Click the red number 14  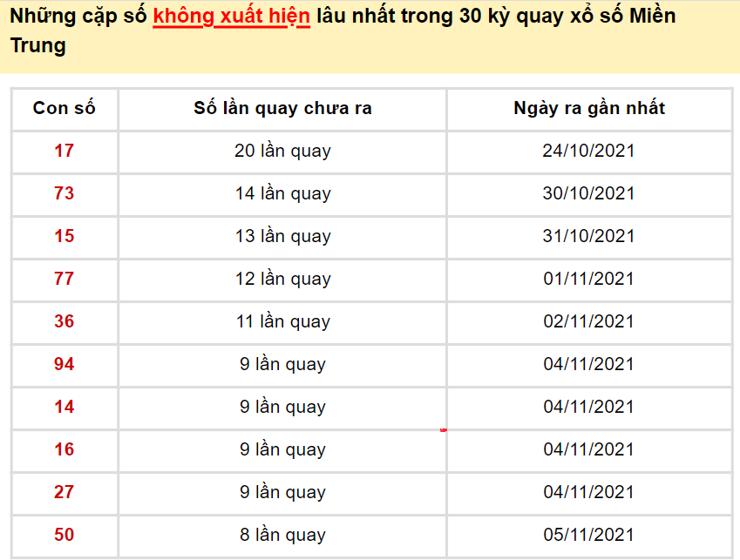[x=64, y=407]
